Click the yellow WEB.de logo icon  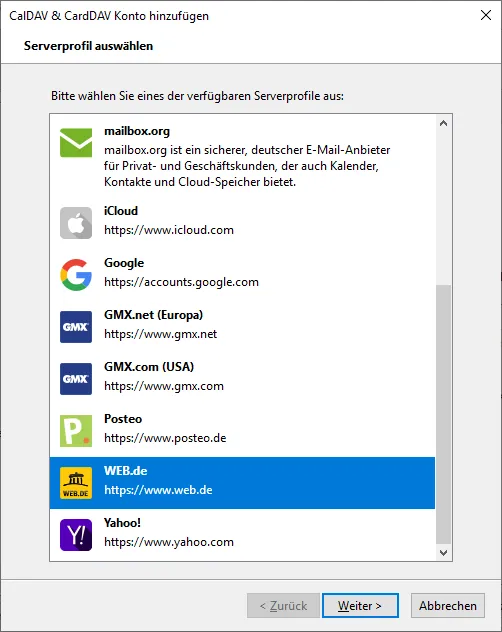pos(76,483)
